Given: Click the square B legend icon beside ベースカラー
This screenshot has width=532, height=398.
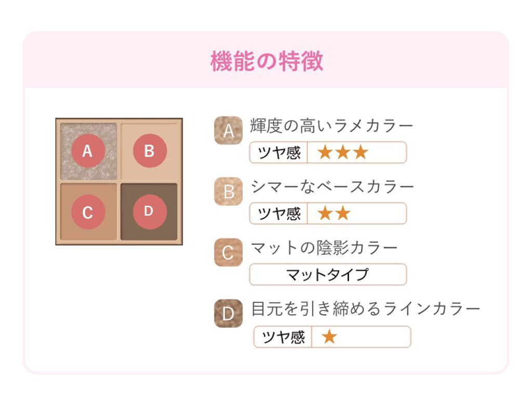Looking at the screenshot, I should [229, 191].
